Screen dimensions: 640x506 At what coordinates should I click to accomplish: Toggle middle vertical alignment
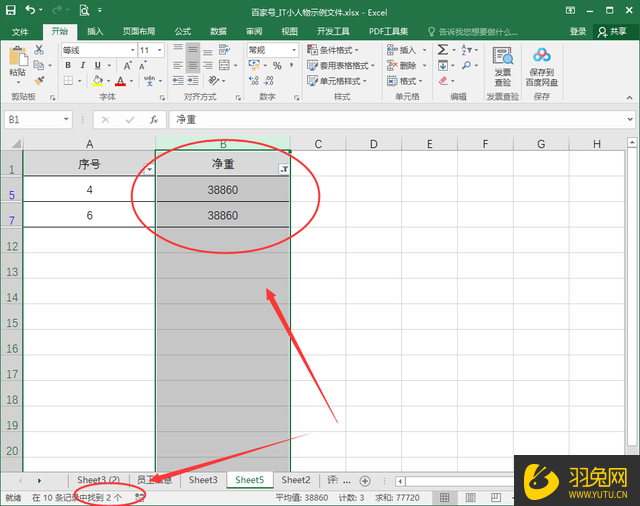pyautogui.click(x=193, y=50)
